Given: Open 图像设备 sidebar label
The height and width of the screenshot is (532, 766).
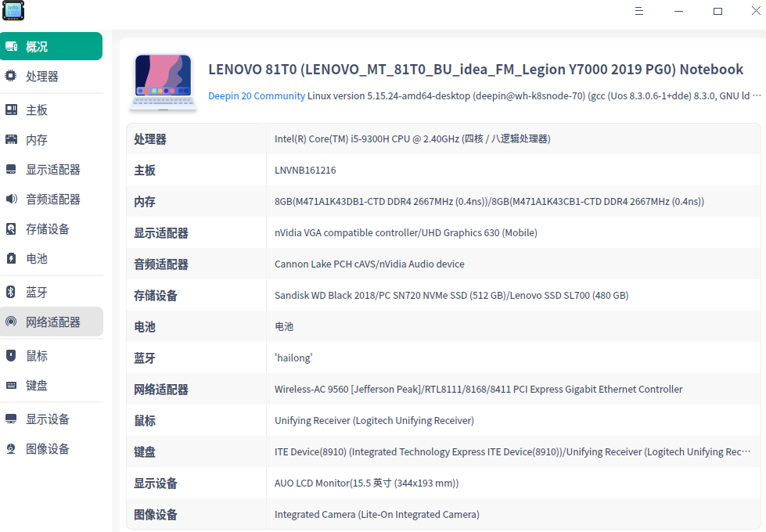Looking at the screenshot, I should coord(48,449).
